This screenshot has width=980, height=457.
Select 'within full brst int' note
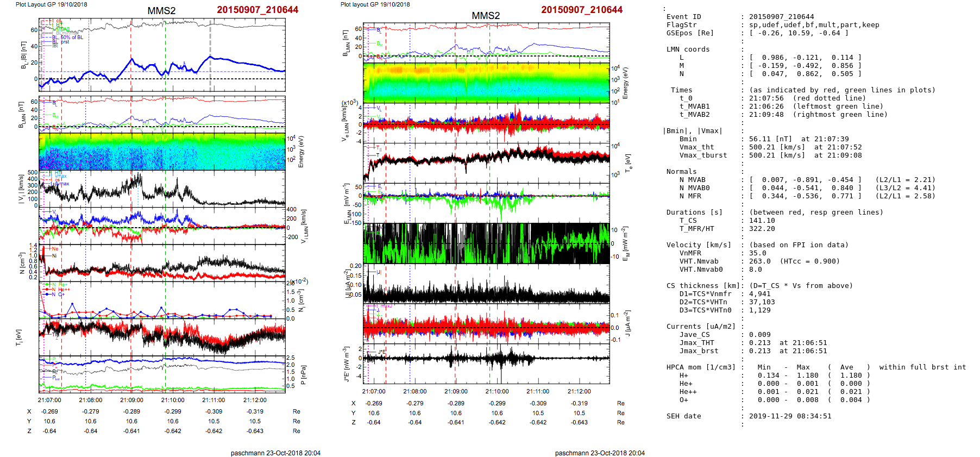click(922, 367)
